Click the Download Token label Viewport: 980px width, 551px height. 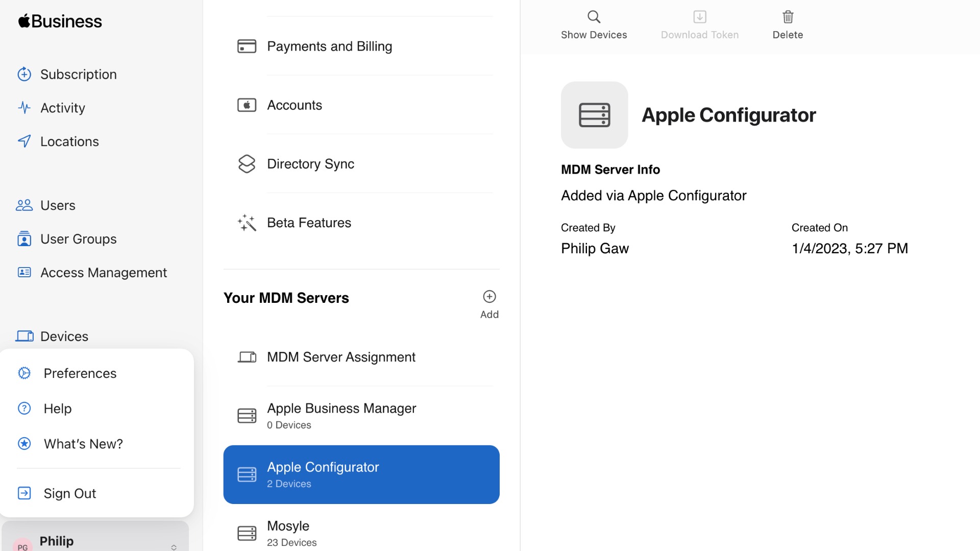[x=699, y=35]
